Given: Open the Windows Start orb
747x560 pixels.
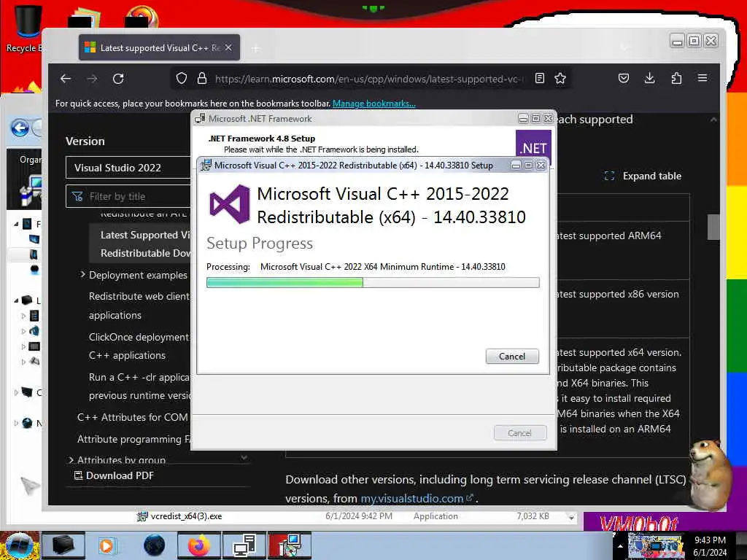Looking at the screenshot, I should [18, 545].
